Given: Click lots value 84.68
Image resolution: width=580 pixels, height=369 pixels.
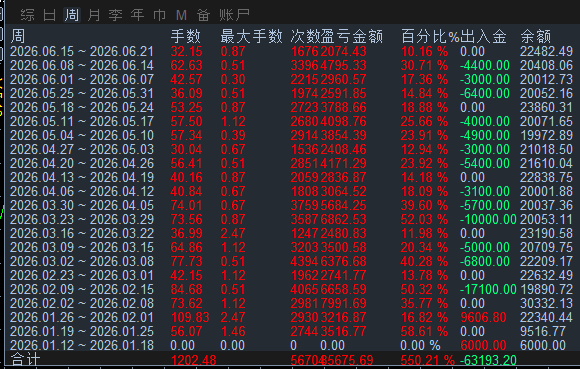Looking at the screenshot, I should pos(186,290).
